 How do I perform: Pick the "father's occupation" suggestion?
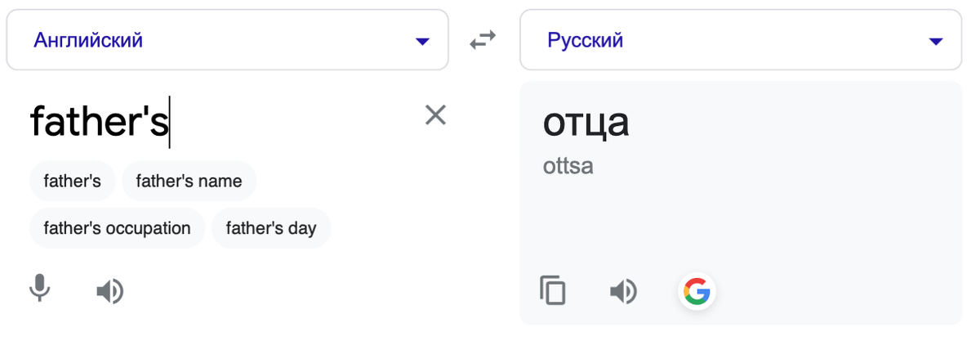pyautogui.click(x=117, y=228)
